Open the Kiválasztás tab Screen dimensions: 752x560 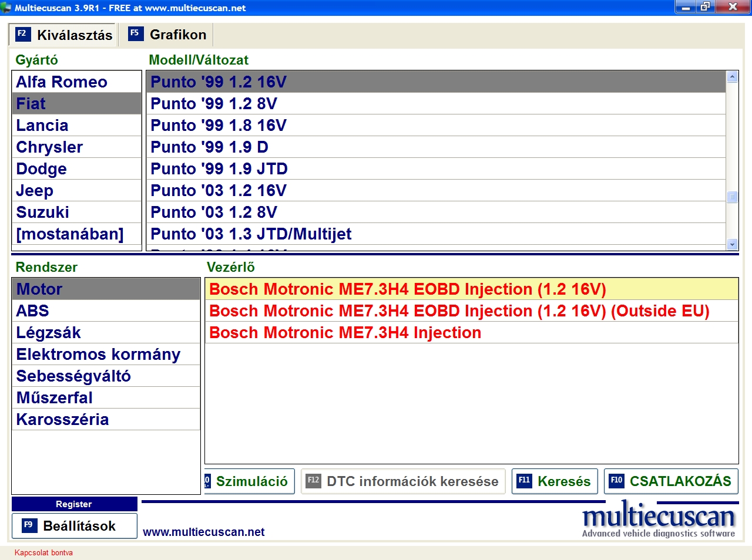point(63,35)
